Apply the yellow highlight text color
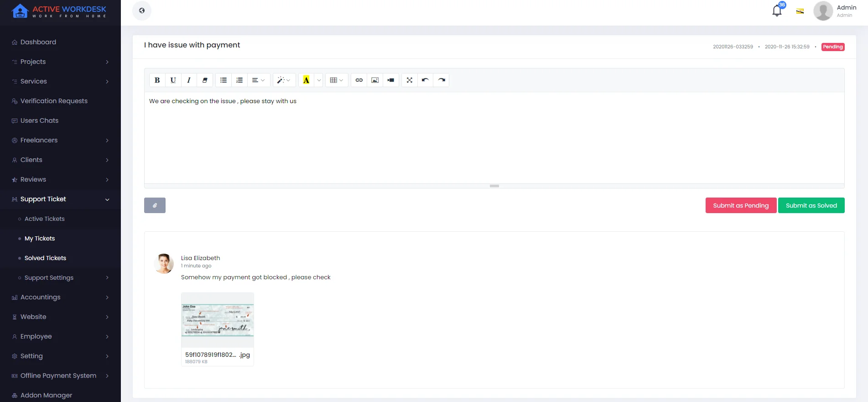The width and height of the screenshot is (868, 402). coord(306,80)
